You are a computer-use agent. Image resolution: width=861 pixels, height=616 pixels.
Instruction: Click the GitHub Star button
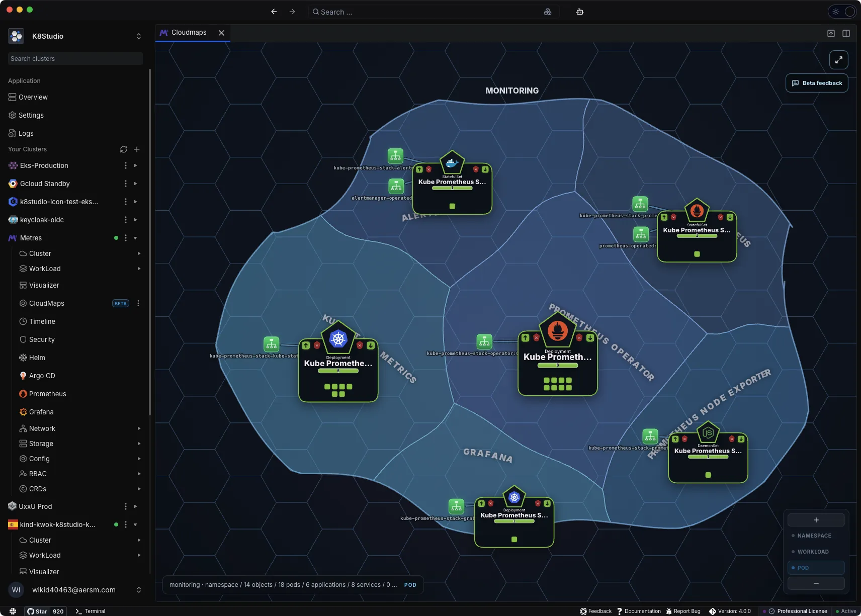pyautogui.click(x=37, y=611)
